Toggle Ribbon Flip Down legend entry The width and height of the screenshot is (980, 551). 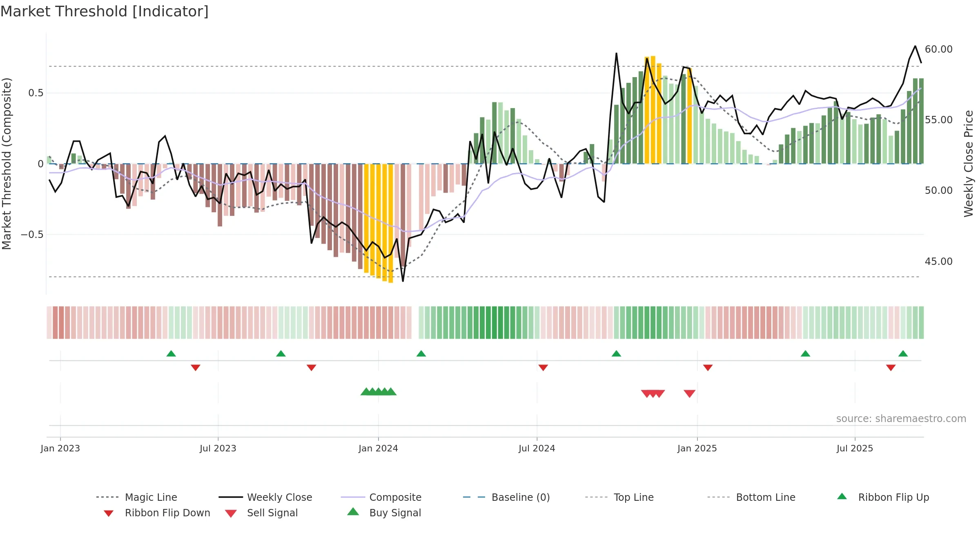coord(156,513)
